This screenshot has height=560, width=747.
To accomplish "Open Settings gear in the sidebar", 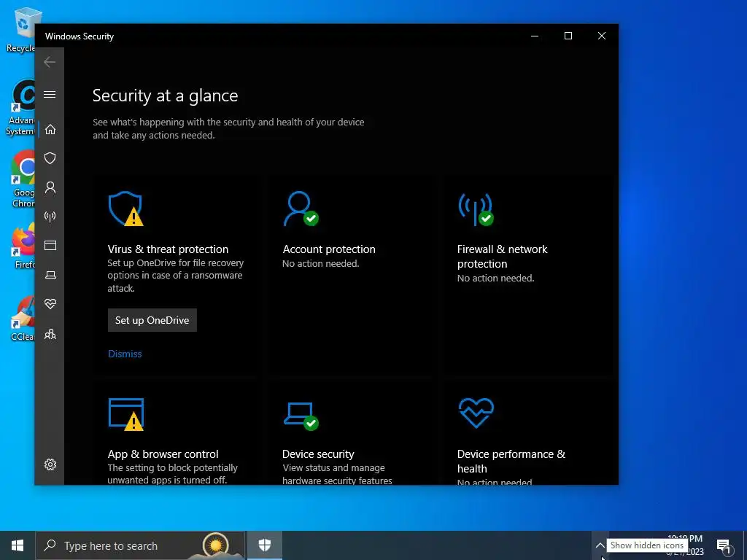I will [x=50, y=464].
